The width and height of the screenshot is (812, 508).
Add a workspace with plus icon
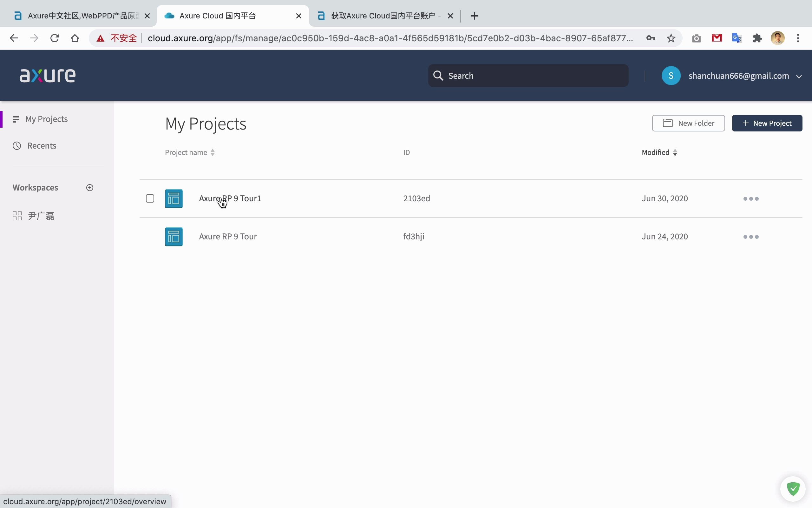pyautogui.click(x=89, y=187)
